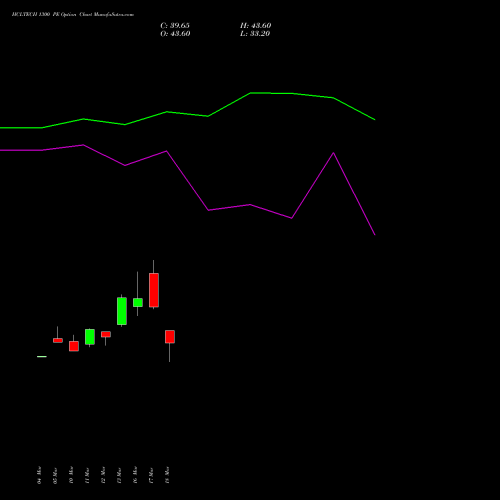This screenshot has height=500, width=500.
Task: Click the high value H: 43.60
Action: click(x=256, y=26)
